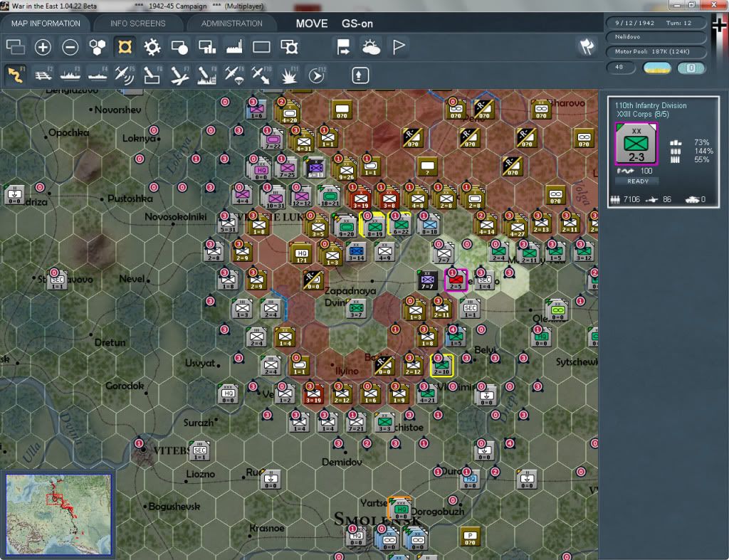The image size is (729, 560).
Task: Open the MAP INFORMATION tab
Action: tap(46, 23)
